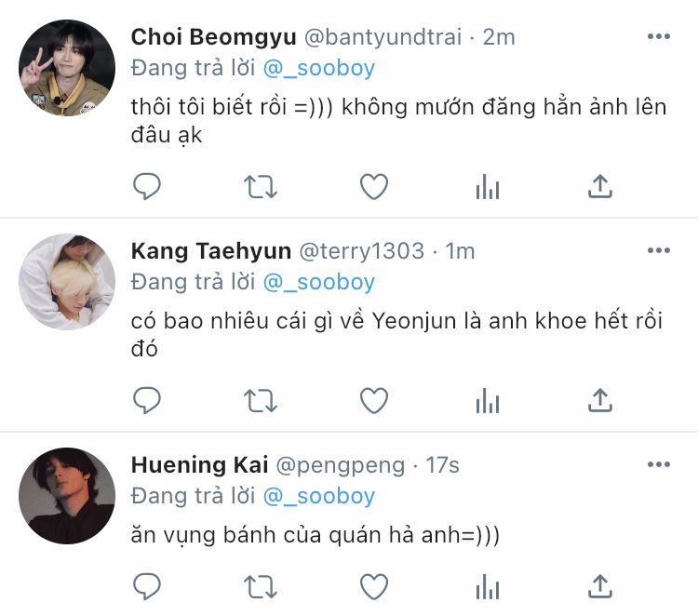Image resolution: width=698 pixels, height=616 pixels.
Task: Reply to Kang Taehyun's tweet
Action: 147,400
